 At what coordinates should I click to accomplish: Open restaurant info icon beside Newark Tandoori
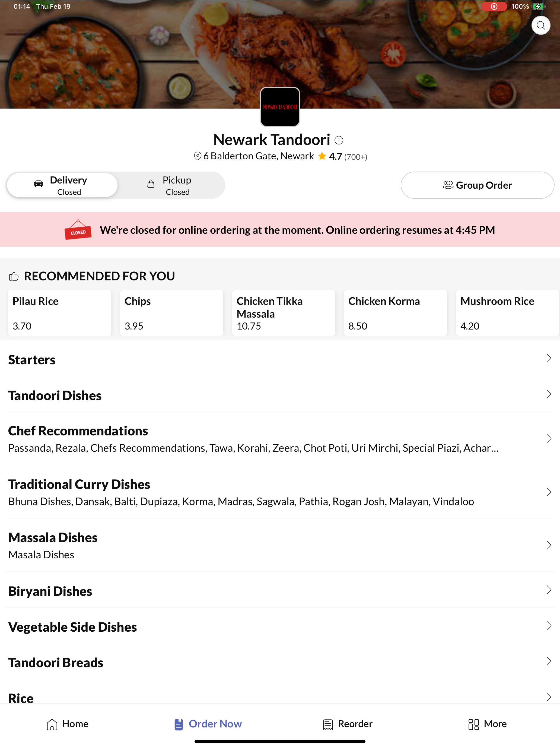click(339, 140)
